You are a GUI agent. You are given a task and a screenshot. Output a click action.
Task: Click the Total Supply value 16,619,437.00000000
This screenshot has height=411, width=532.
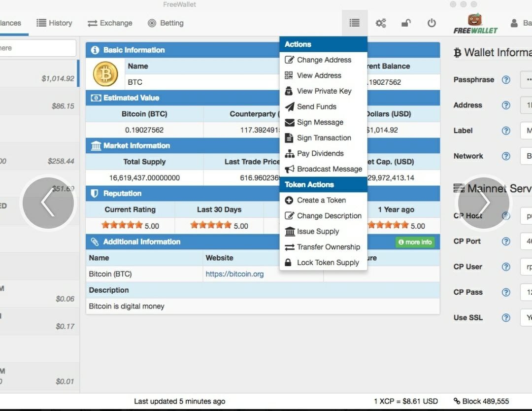(x=144, y=178)
